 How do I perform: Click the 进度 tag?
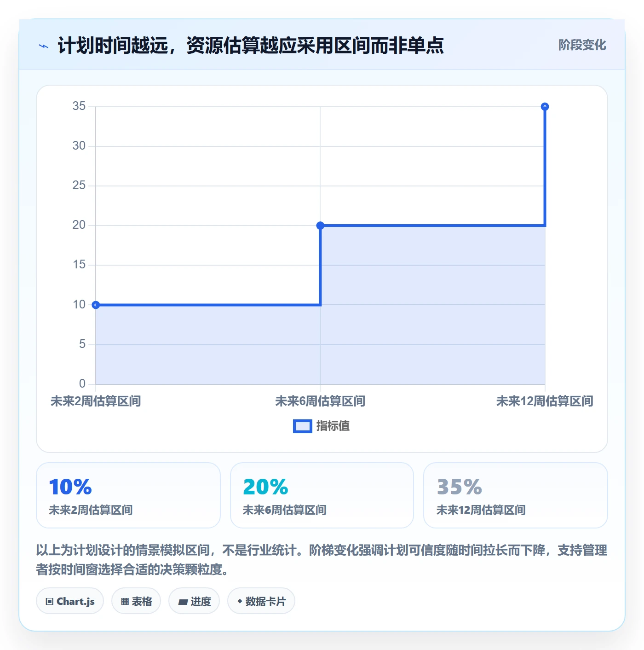click(x=194, y=601)
